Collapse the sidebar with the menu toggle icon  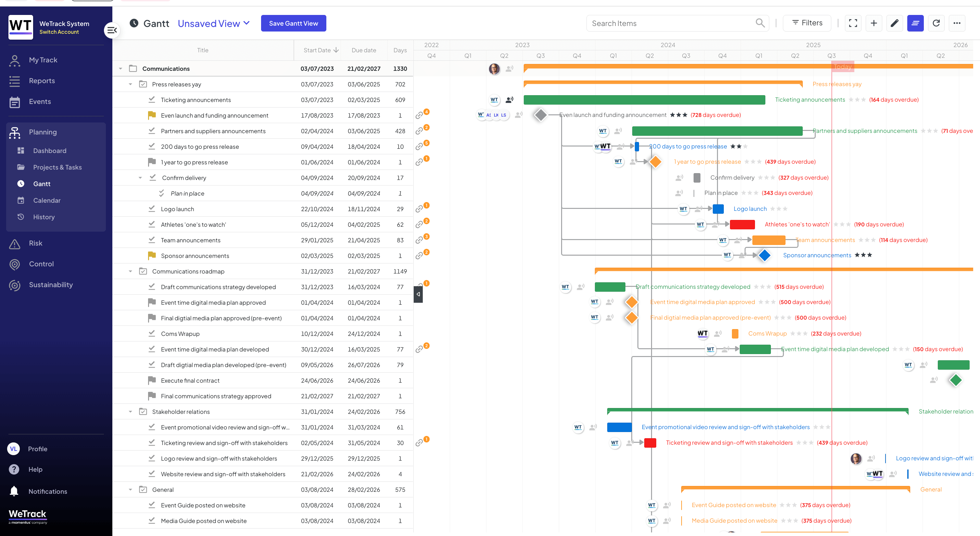[x=112, y=30]
